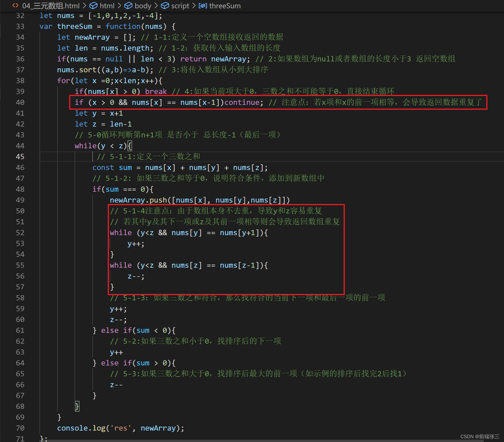Click 'if(nums[x] > 0) break' code
The image size is (504, 442).
pos(121,91)
